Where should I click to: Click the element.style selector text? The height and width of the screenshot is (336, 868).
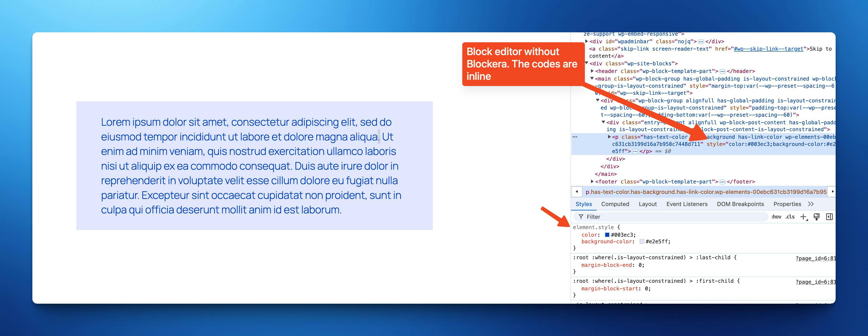point(593,227)
